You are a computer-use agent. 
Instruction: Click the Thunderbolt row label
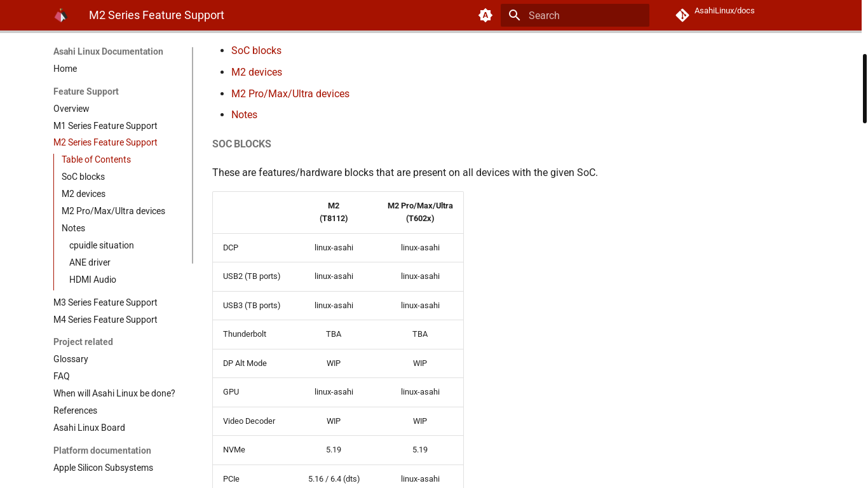click(245, 334)
